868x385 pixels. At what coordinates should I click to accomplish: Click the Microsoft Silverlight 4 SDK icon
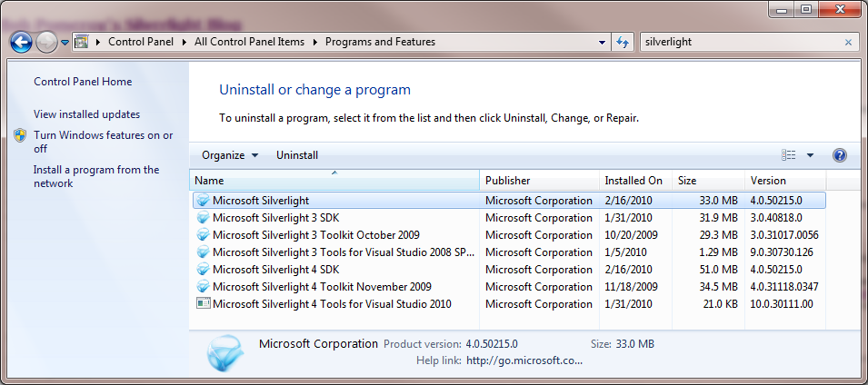204,270
